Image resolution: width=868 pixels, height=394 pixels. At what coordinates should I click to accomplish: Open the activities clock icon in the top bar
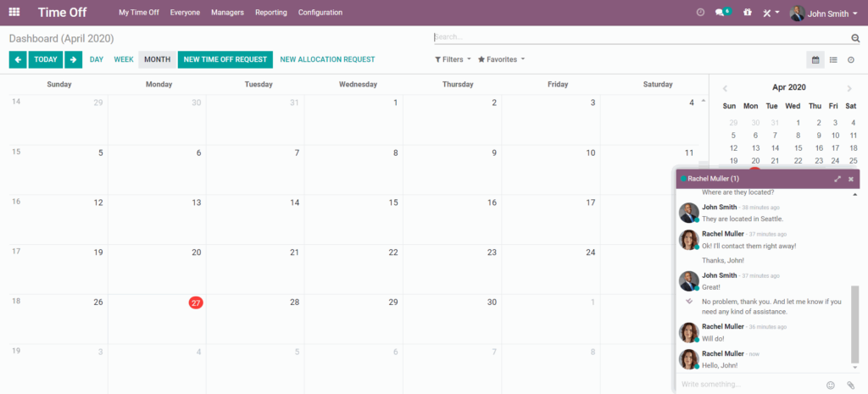click(x=700, y=13)
